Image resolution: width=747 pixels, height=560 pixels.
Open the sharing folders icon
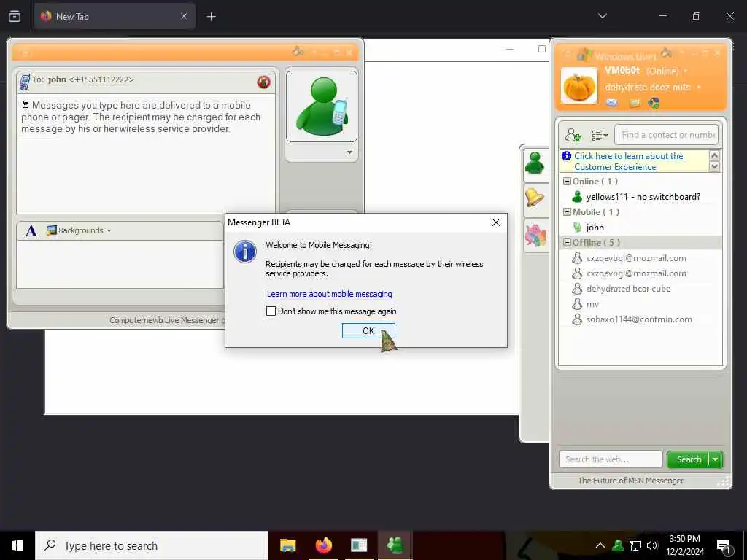[634, 103]
